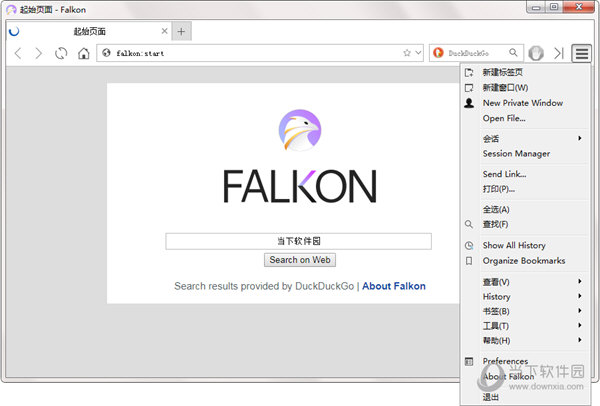Screen dimensions: 600x406
Task: Choose 全选(A) from the menu
Action: [525, 209]
